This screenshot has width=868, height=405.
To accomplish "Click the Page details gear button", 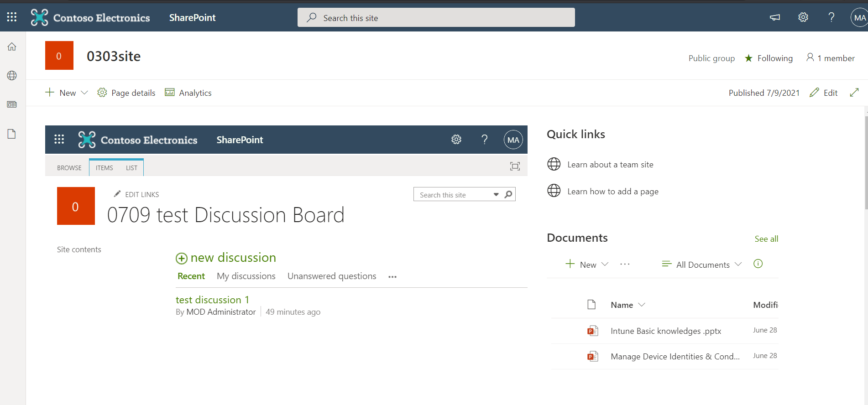I will click(x=126, y=93).
